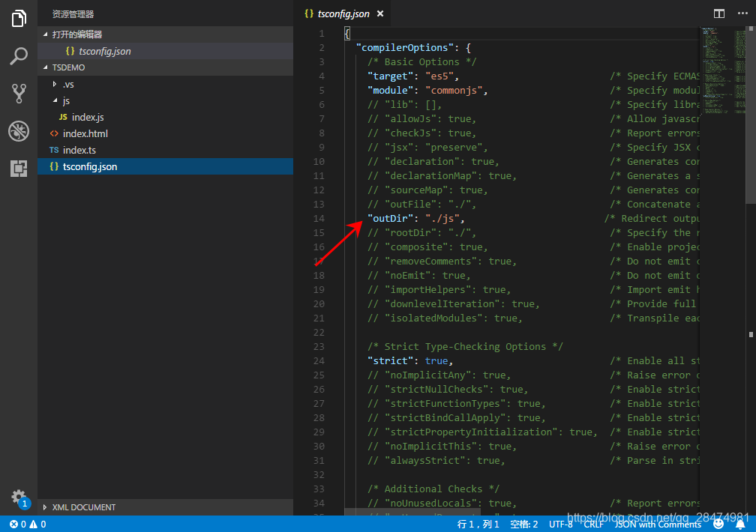Viewport: 756px width, 532px height.
Task: Open the Manage gear menu
Action: click(19, 497)
